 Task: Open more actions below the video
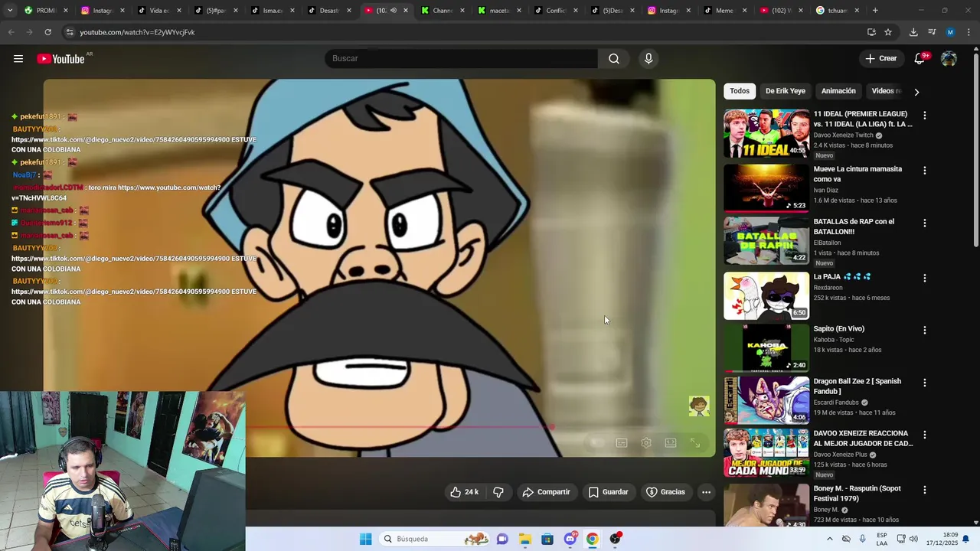706,492
